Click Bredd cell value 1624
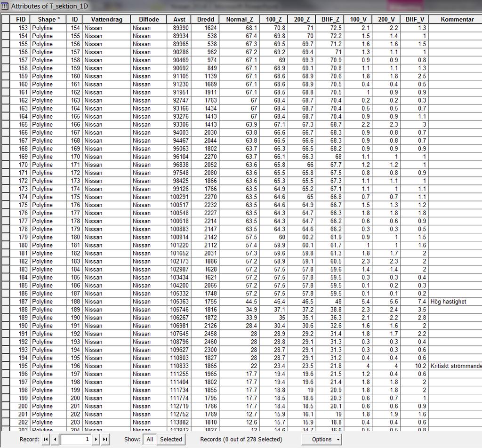Image resolution: width=482 pixels, height=448 pixels. [x=205, y=28]
